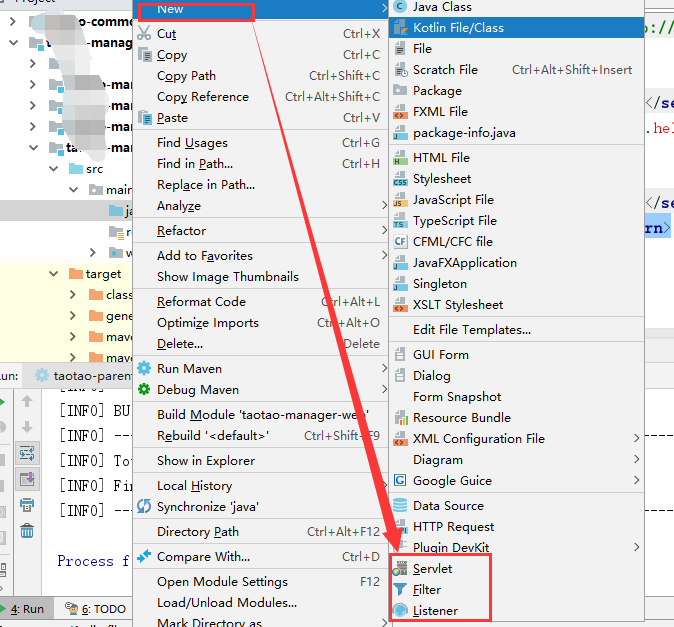Select GUI Form in New submenu
Viewport: 674px width, 627px height.
pyautogui.click(x=517, y=355)
